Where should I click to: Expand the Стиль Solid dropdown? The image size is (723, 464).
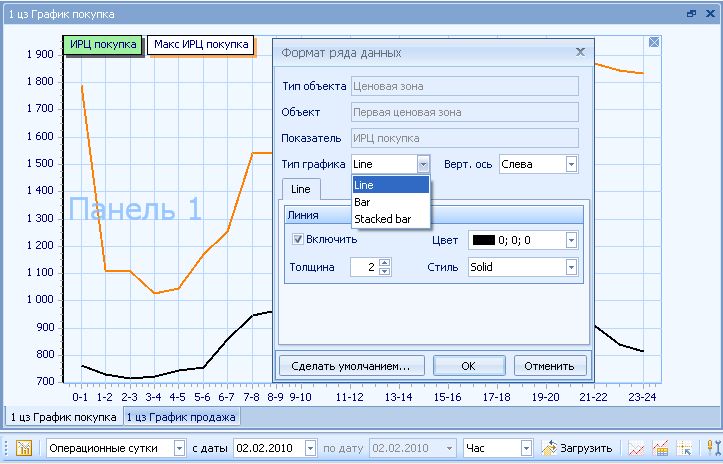pyautogui.click(x=571, y=267)
